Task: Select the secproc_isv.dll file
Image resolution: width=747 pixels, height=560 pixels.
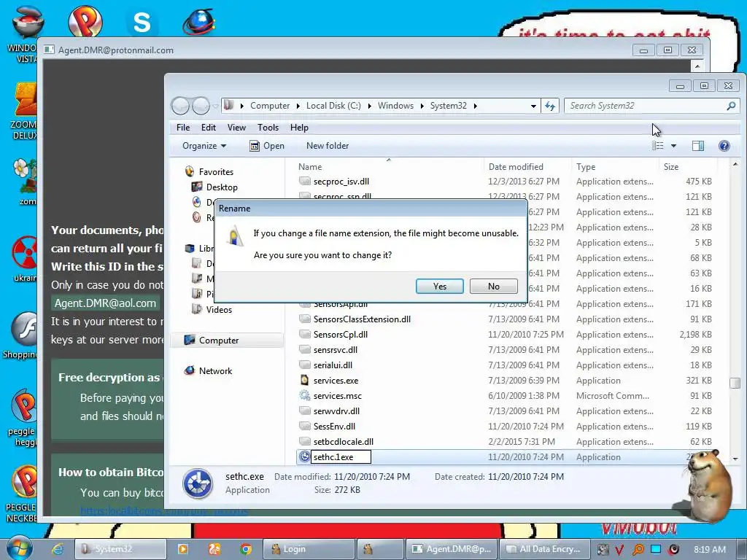Action: click(x=341, y=182)
